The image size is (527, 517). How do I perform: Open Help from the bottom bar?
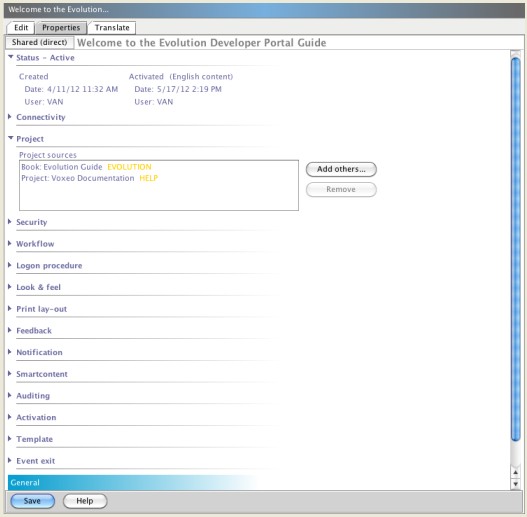click(x=85, y=501)
